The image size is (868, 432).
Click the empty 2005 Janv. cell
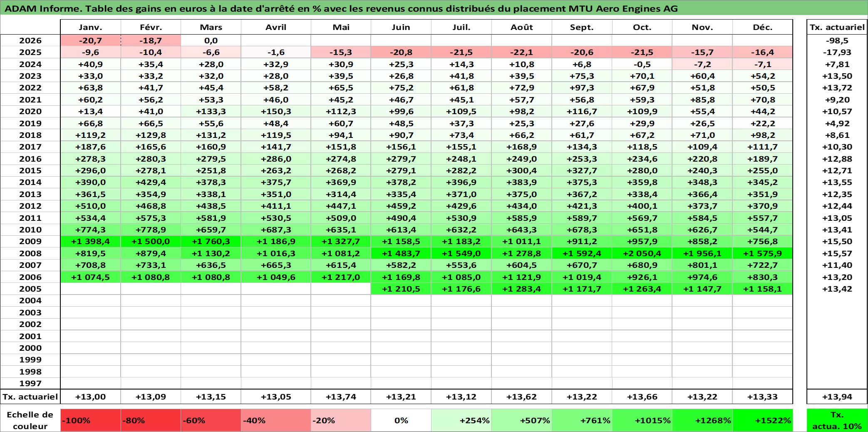click(91, 289)
